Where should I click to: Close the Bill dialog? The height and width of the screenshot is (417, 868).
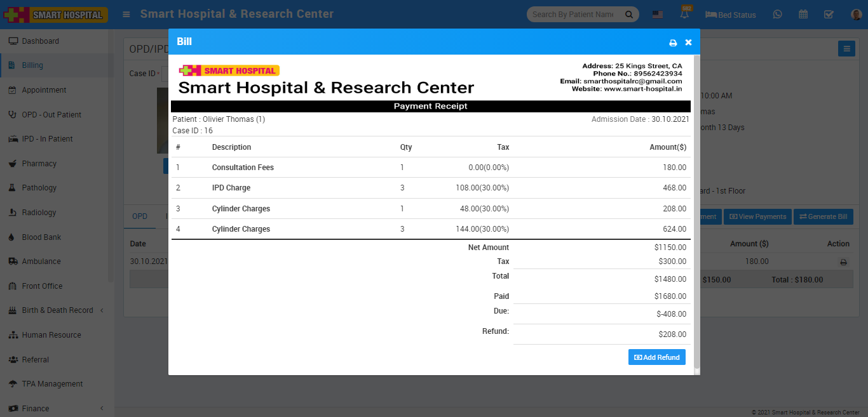pos(688,43)
